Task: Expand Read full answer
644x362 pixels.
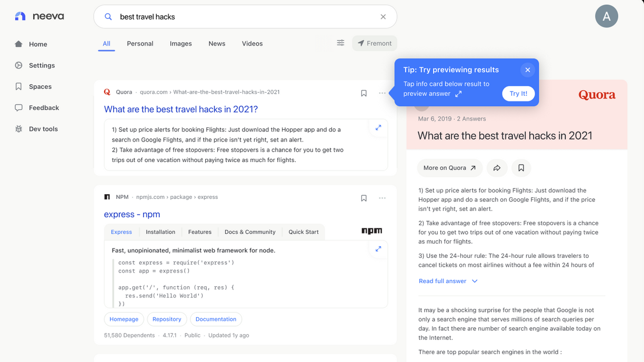Action: click(448, 281)
